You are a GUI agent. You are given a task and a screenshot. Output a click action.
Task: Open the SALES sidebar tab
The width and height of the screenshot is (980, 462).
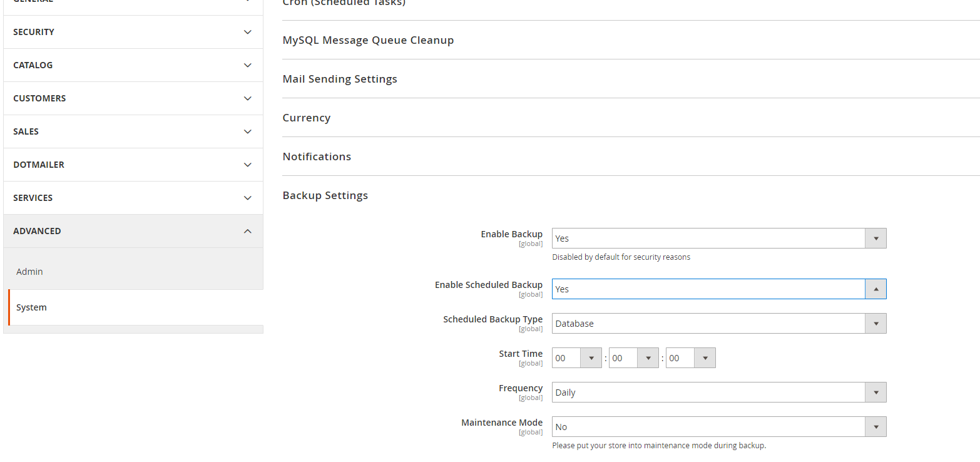133,131
